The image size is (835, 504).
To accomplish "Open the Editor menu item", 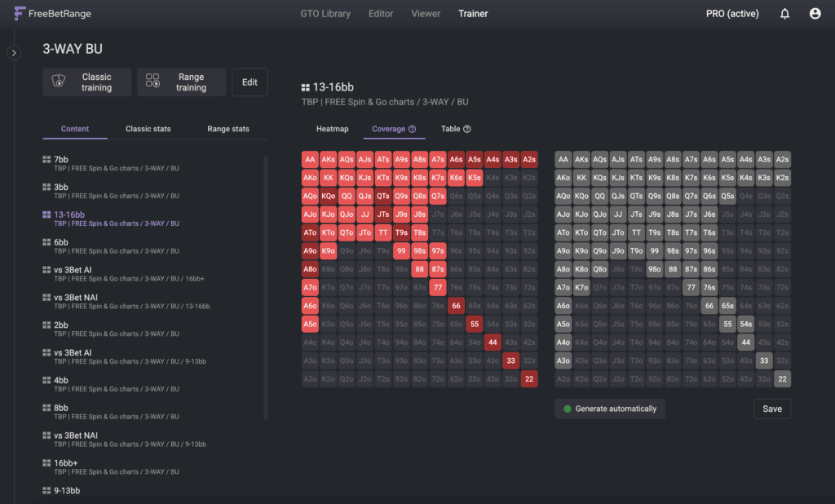I will [x=381, y=14].
